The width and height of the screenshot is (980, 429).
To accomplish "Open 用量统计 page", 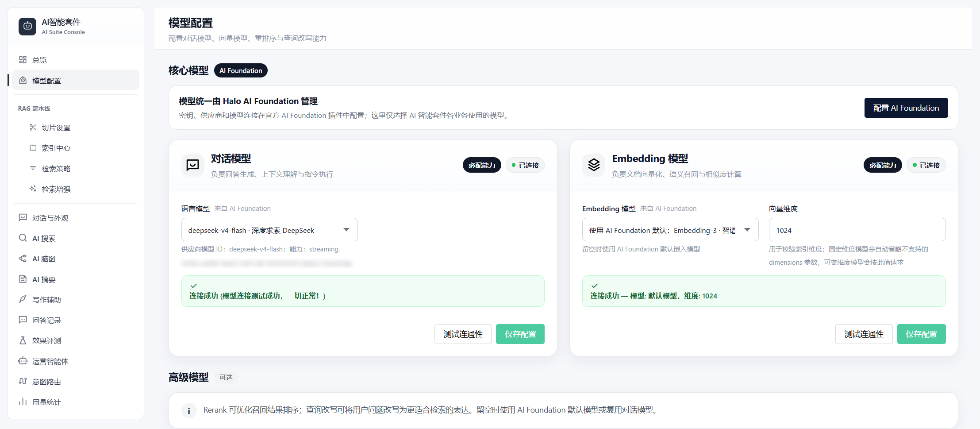I will tap(76, 402).
